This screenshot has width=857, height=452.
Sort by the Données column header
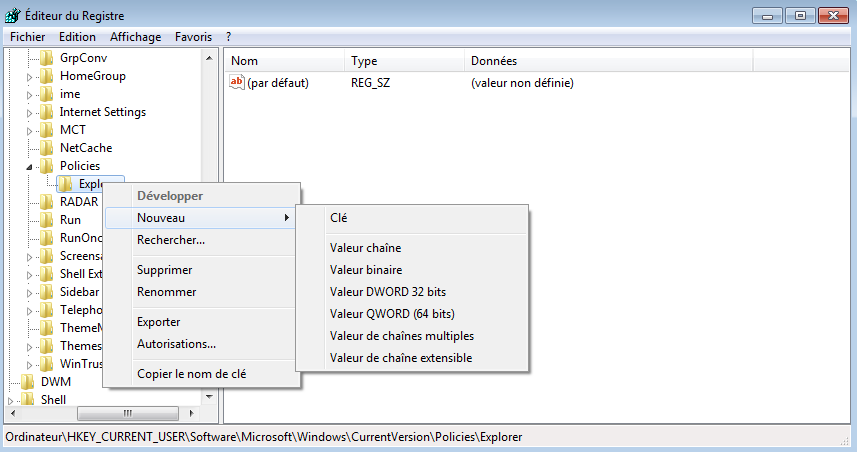pyautogui.click(x=609, y=61)
